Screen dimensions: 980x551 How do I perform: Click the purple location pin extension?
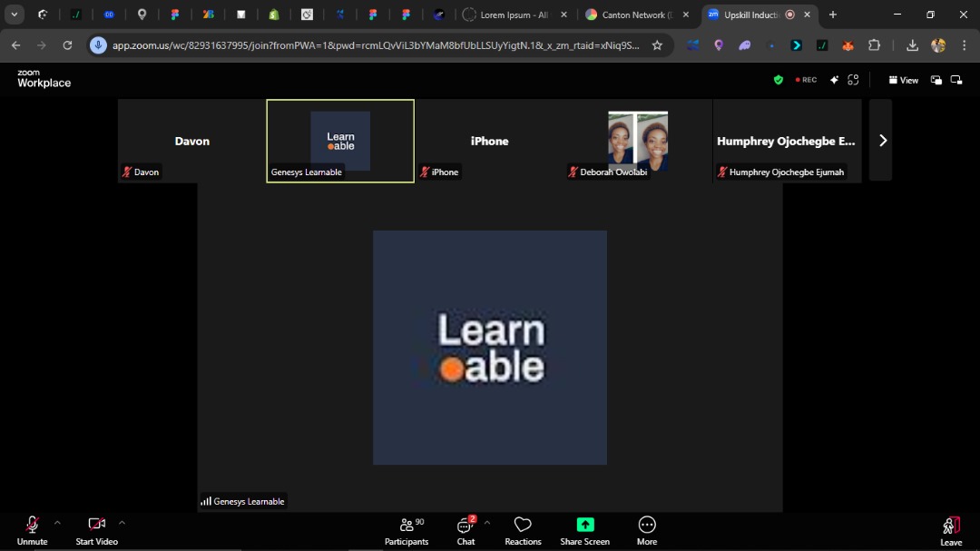pos(719,45)
